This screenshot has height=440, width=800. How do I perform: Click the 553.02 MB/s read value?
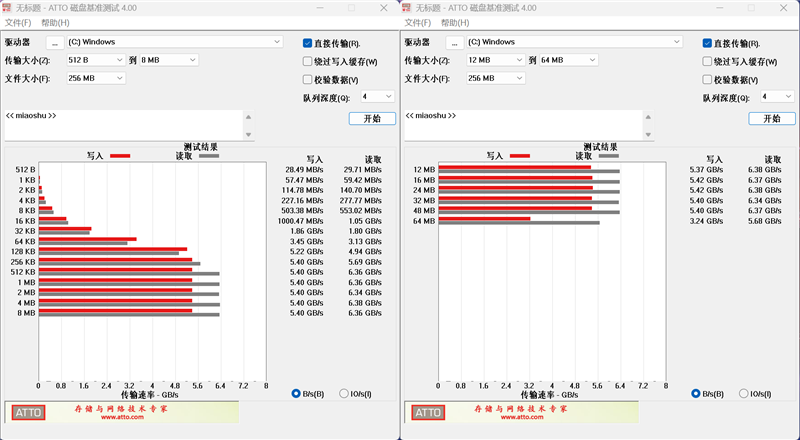361,211
